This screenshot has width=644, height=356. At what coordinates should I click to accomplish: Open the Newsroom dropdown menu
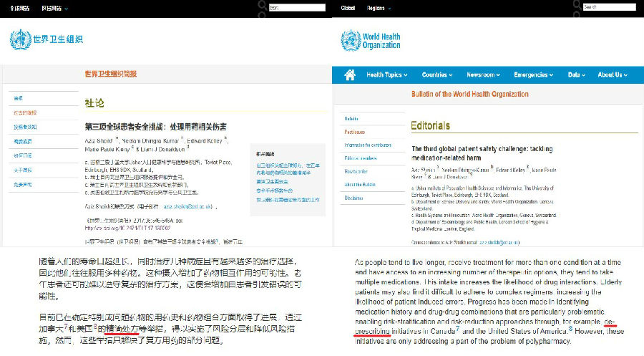point(484,75)
